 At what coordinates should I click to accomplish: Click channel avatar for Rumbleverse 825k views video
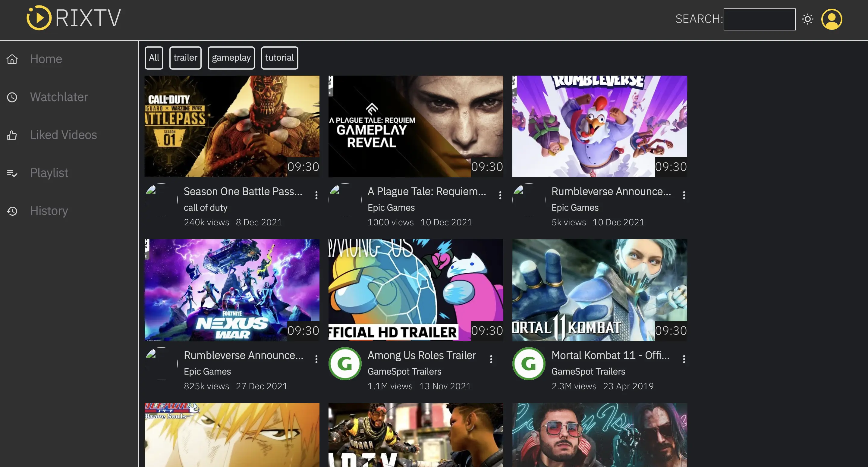(161, 364)
